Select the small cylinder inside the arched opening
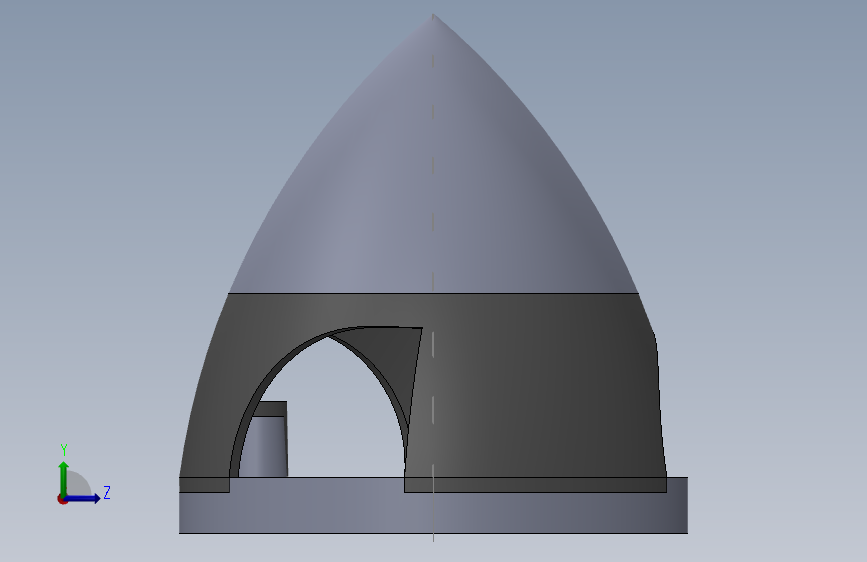 pos(264,445)
